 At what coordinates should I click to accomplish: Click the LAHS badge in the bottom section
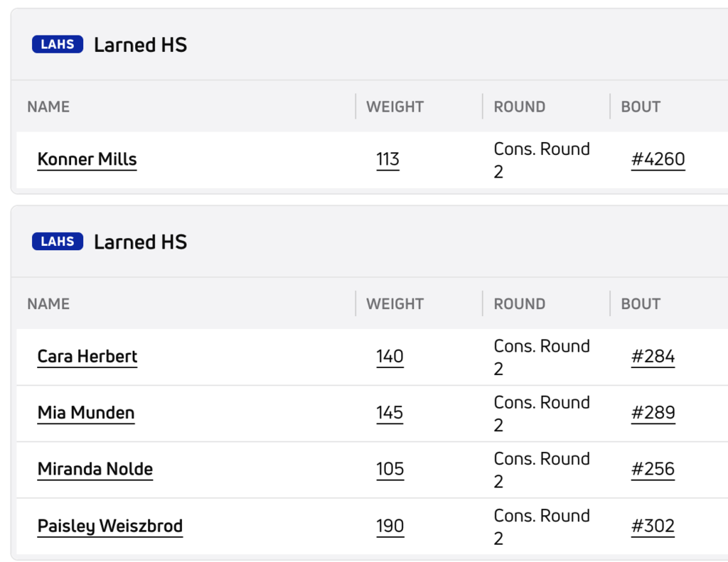(x=58, y=241)
